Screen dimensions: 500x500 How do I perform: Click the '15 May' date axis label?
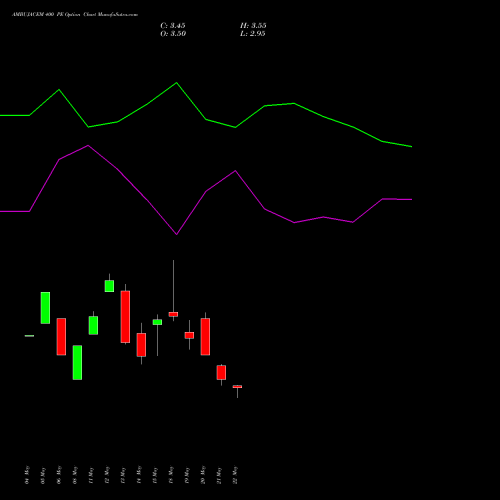155,475
